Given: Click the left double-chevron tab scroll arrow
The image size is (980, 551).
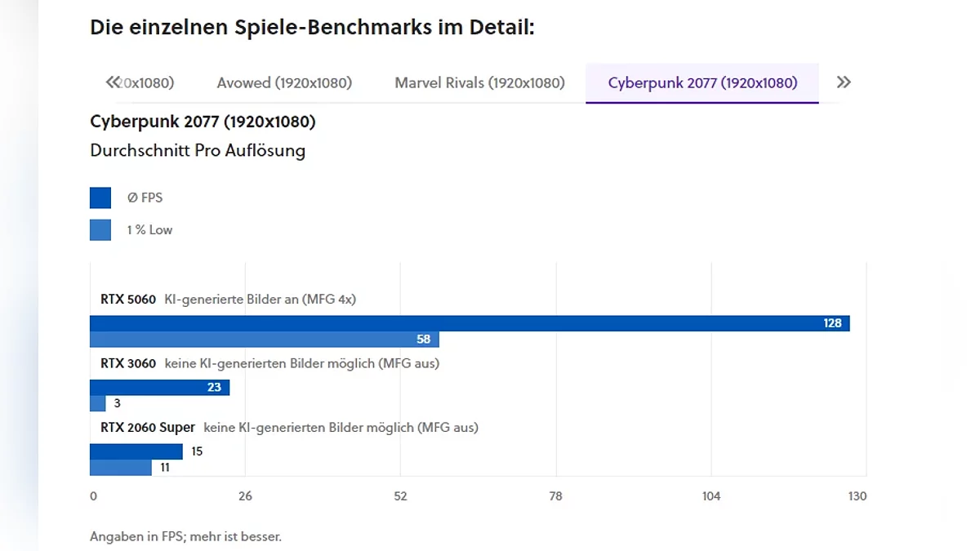Looking at the screenshot, I should [112, 82].
